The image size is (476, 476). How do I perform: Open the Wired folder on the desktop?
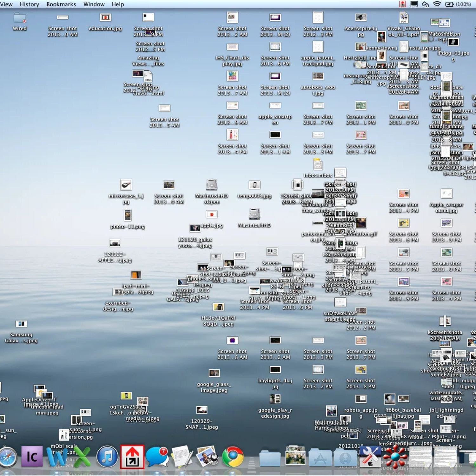[x=20, y=18]
